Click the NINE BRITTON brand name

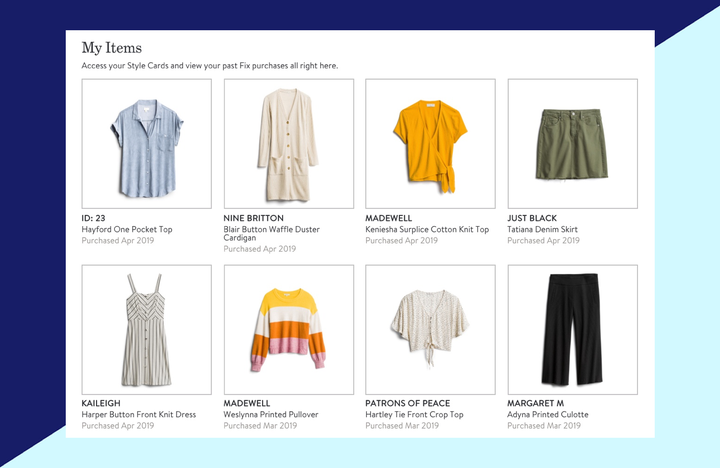click(x=253, y=218)
